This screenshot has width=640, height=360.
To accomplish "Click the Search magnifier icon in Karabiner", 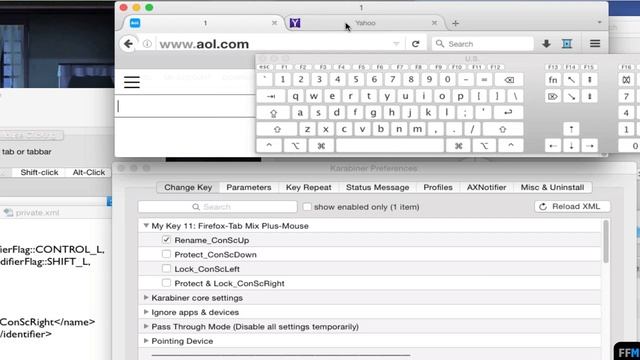I will pyautogui.click(x=196, y=207).
